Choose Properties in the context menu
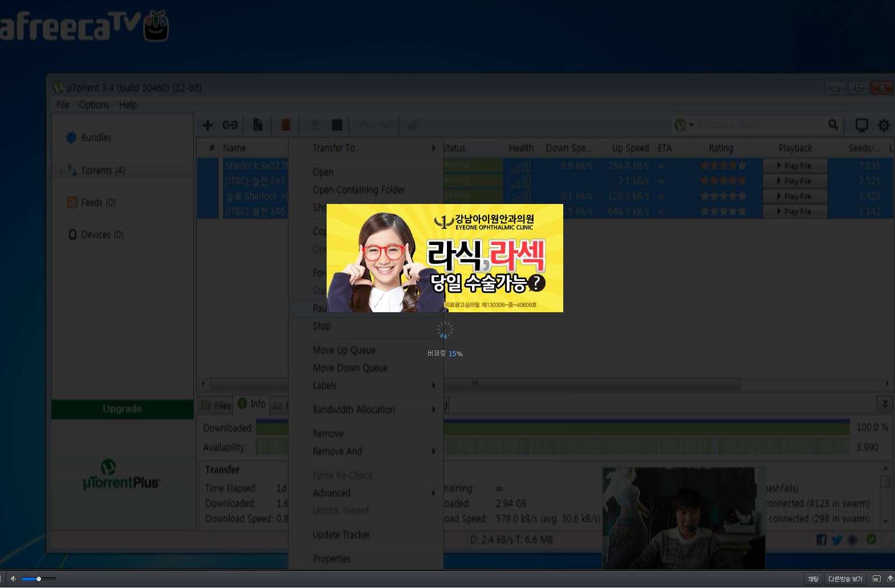 coord(366,559)
